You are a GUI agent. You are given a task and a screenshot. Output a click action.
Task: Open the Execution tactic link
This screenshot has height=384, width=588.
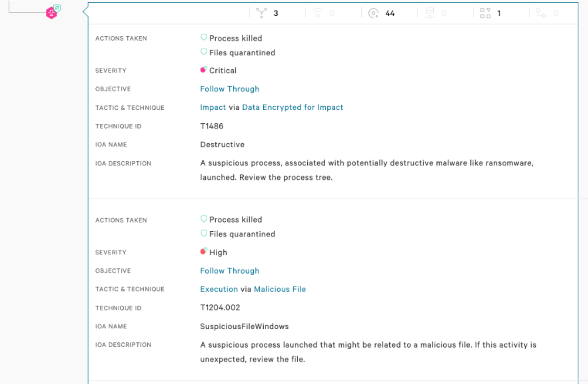click(x=219, y=289)
